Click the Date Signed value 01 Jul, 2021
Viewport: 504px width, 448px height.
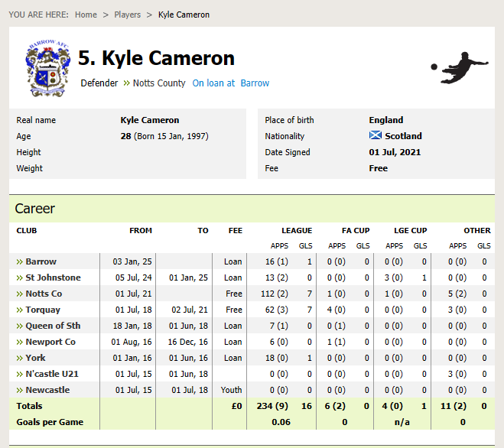click(x=395, y=152)
